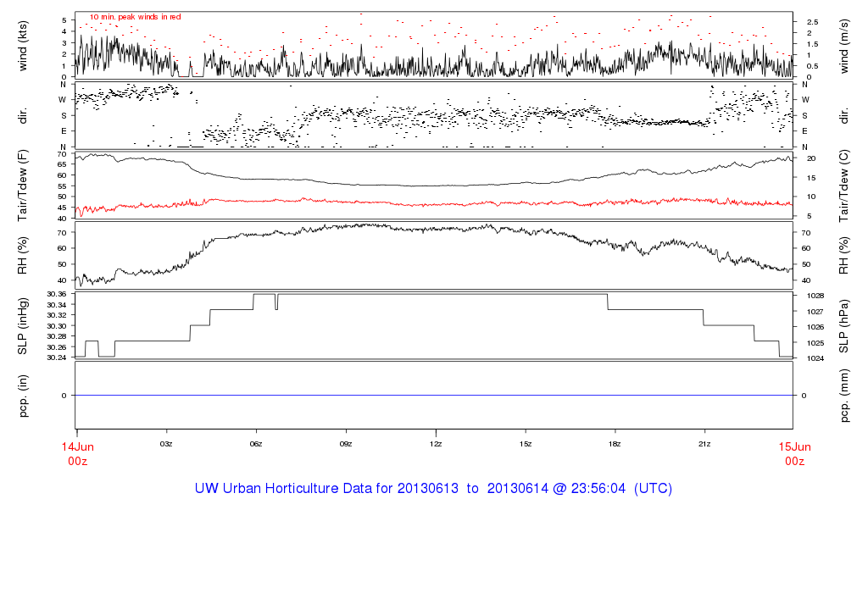
Task: Click the '18z' time axis tick label
Action: click(615, 444)
